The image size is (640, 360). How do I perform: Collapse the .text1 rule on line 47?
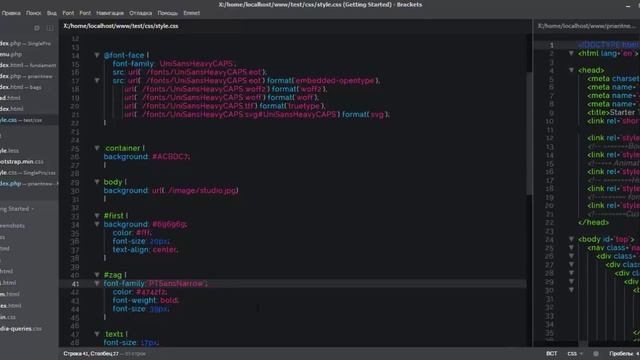coord(97,333)
